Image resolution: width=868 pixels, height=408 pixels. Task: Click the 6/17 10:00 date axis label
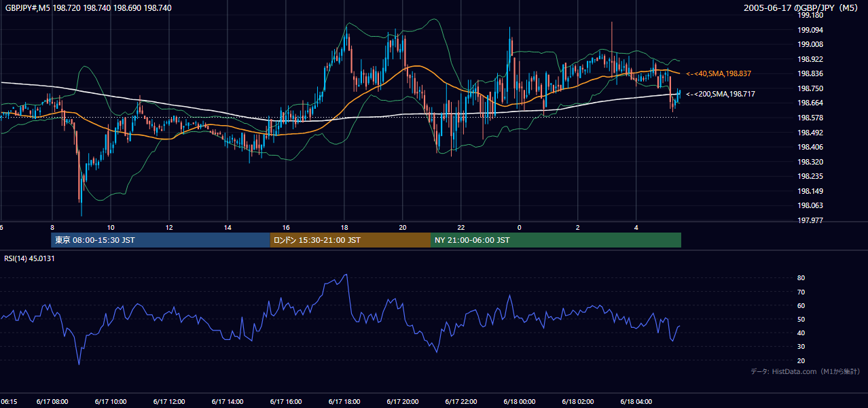tap(110, 401)
